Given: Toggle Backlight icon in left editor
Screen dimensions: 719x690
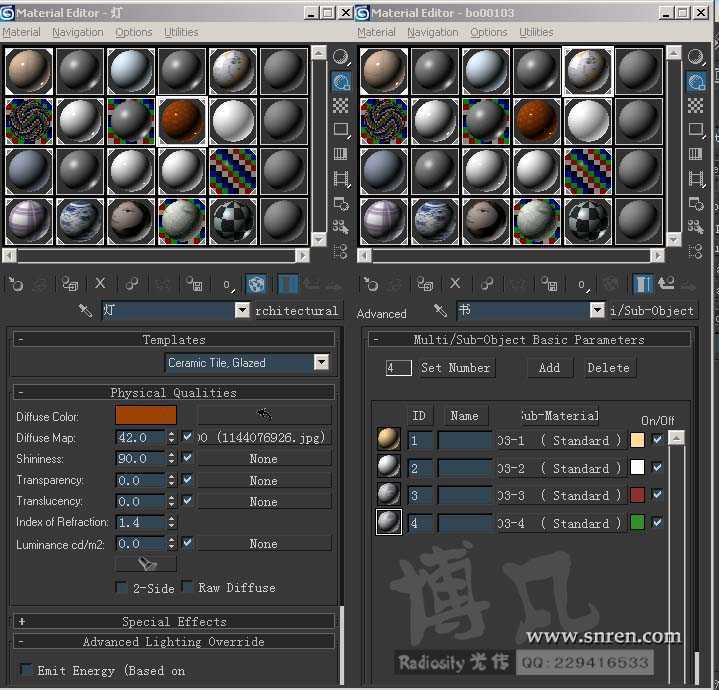Looking at the screenshot, I should tap(341, 81).
